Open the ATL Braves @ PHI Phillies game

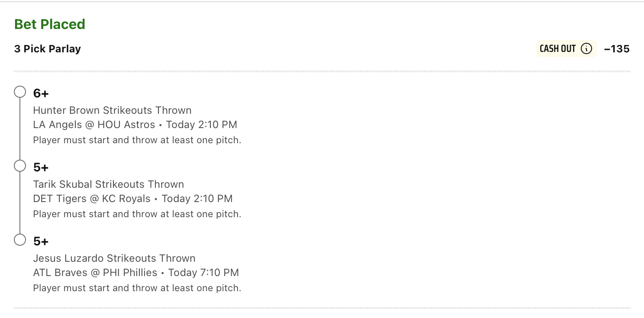(x=95, y=273)
